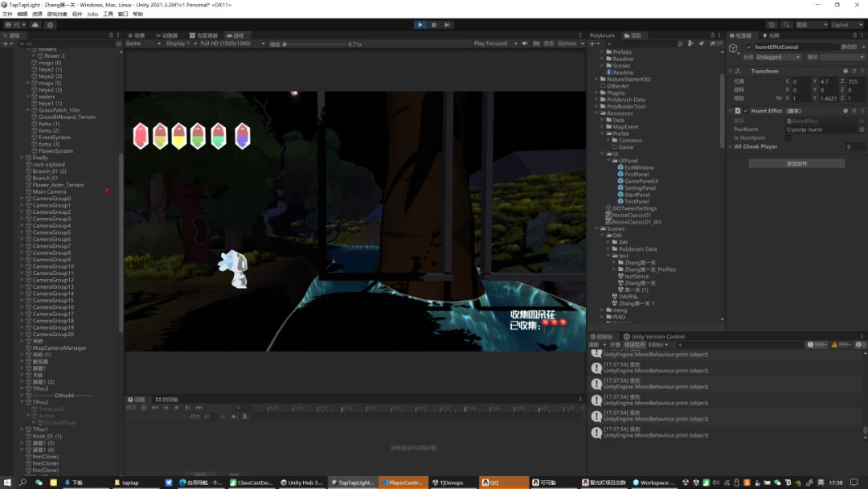Image resolution: width=868 pixels, height=489 pixels.
Task: Click the Step frame button
Action: click(x=448, y=25)
